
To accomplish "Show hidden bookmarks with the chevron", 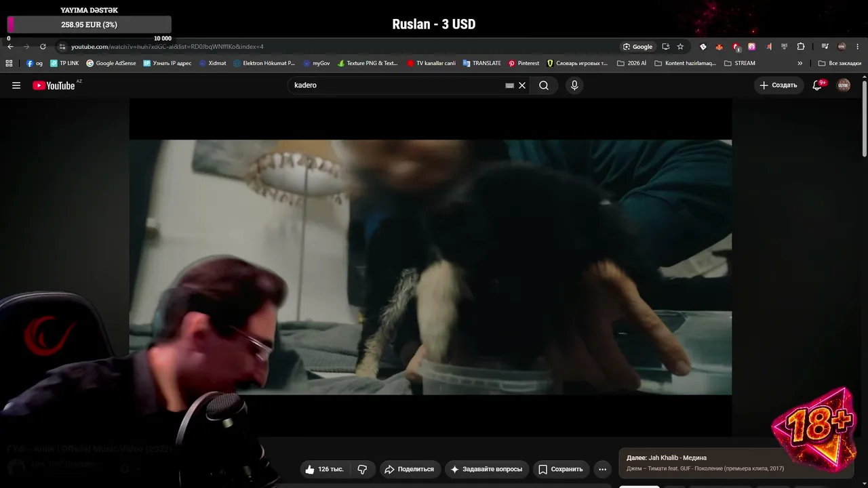I will click(x=800, y=63).
